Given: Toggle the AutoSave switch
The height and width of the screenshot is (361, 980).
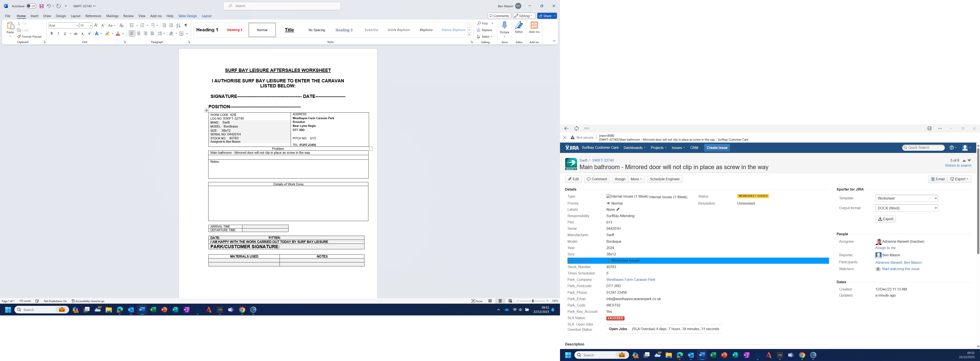Looking at the screenshot, I should click(x=31, y=6).
